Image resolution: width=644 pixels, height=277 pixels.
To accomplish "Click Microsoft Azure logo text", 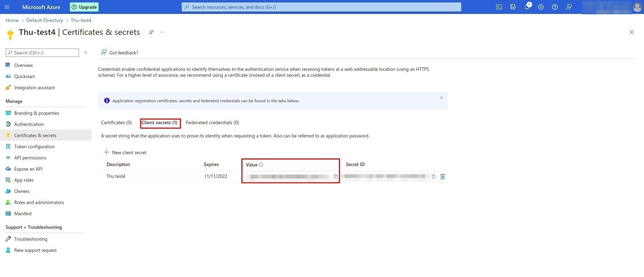I will (41, 7).
